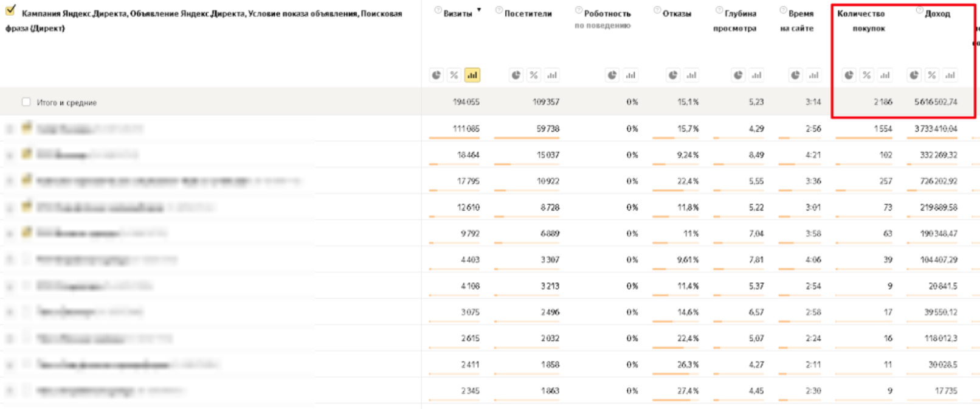
Task: Show bar chart for Глубина просмотра column
Action: pyautogui.click(x=756, y=75)
